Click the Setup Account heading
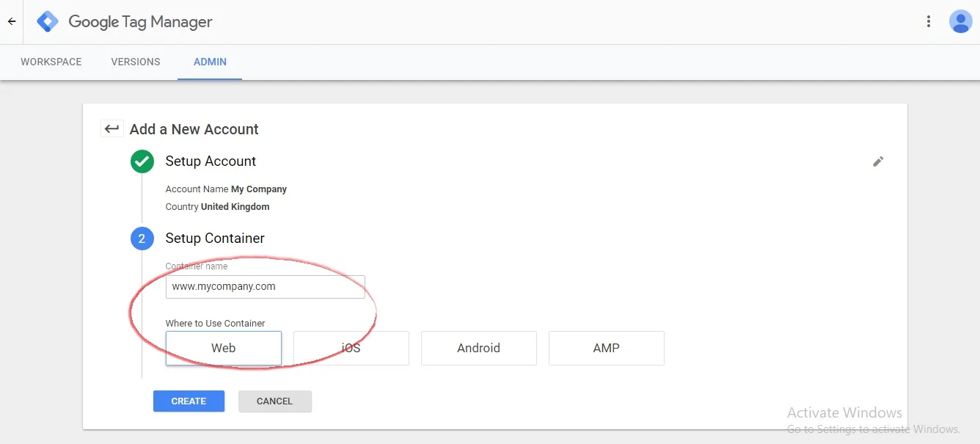Screen dimensions: 980x444 [x=211, y=161]
